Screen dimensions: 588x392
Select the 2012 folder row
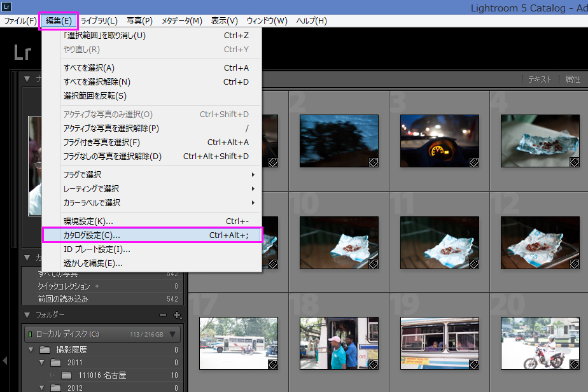[102, 388]
